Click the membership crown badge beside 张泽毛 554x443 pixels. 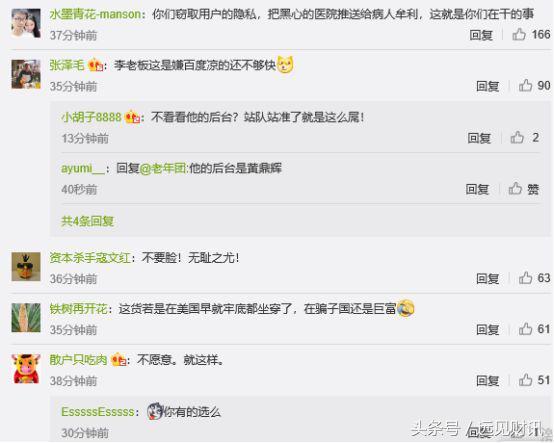[95, 65]
